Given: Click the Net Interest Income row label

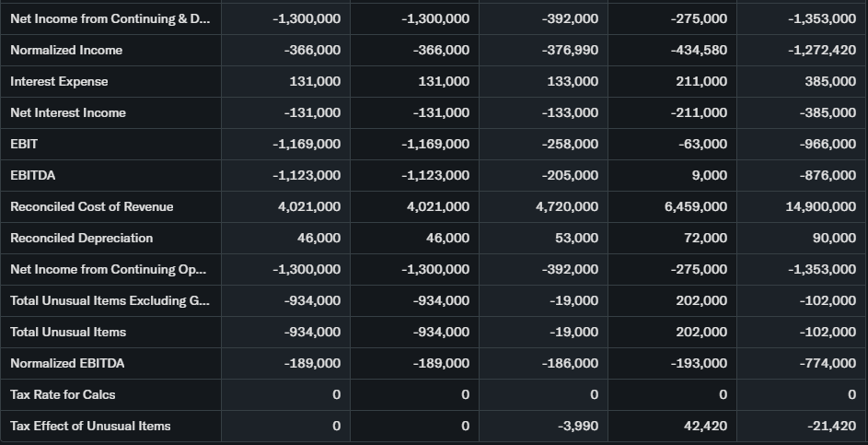Looking at the screenshot, I should (68, 112).
